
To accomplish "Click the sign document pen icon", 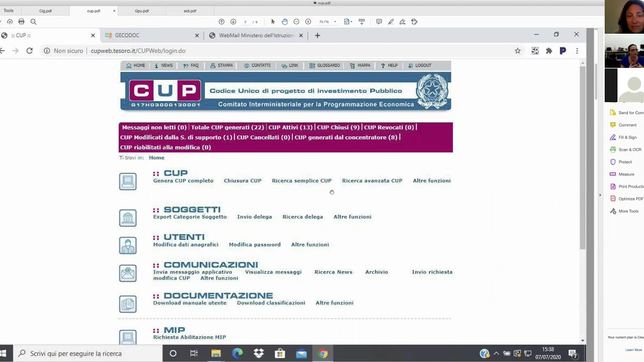I will pos(403,22).
